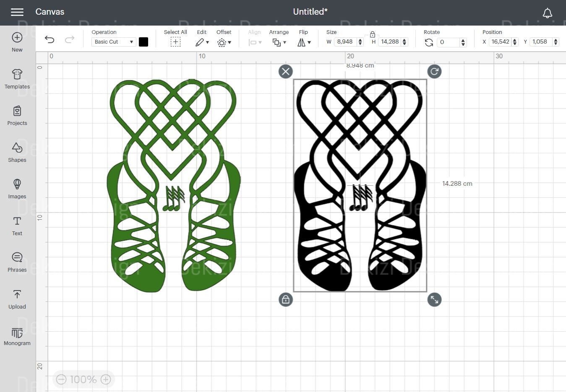
Task: Click the Untitled* project title
Action: click(310, 12)
